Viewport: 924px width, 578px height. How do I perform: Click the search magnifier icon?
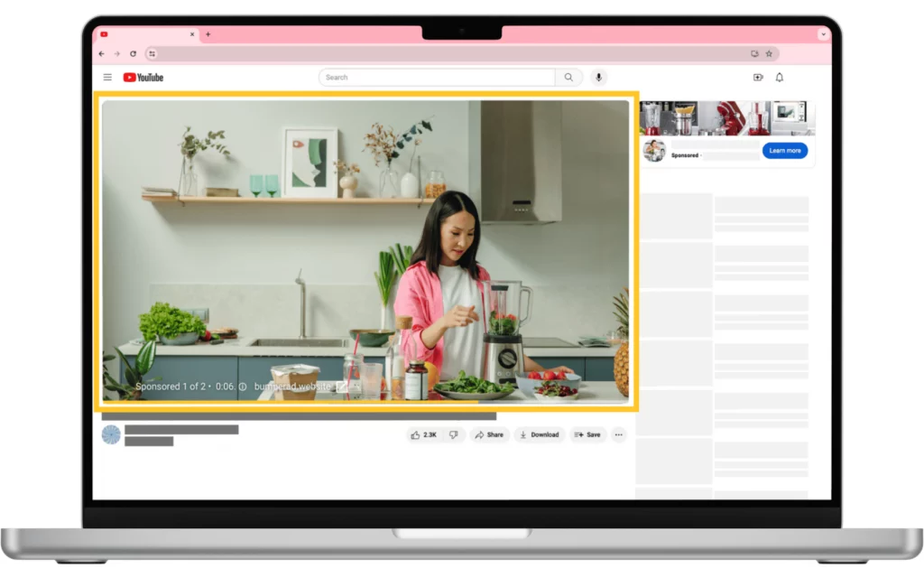pos(568,77)
